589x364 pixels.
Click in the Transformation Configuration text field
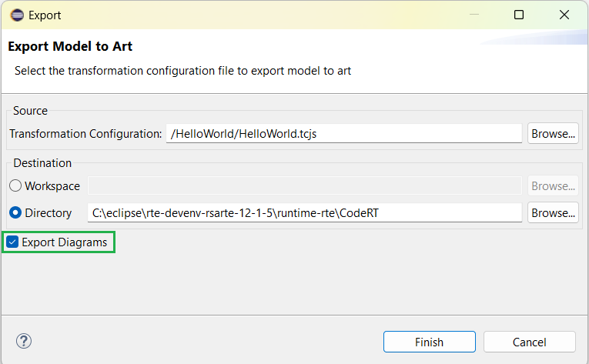point(343,133)
